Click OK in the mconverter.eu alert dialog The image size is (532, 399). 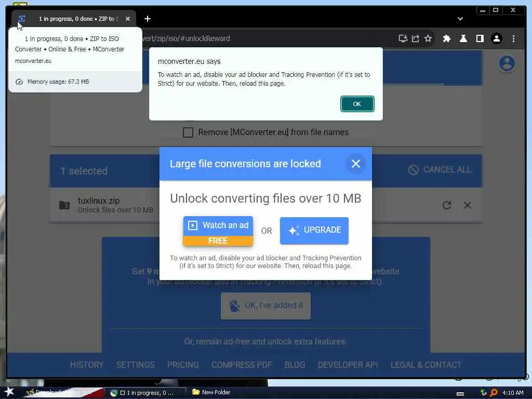357,104
